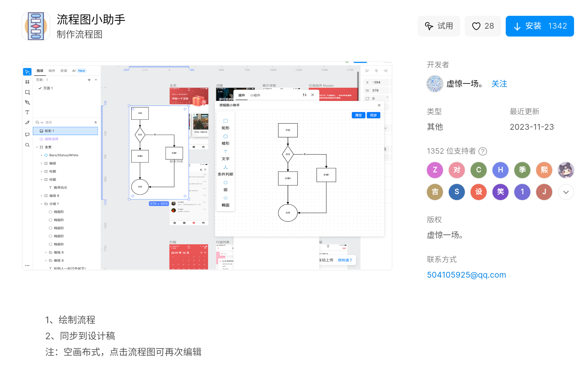Expand the 编组 9 layer

[41, 196]
